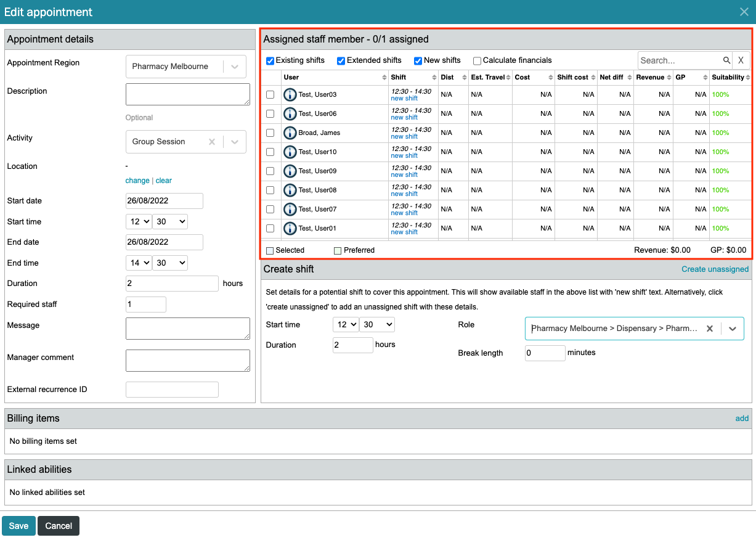Click the Start date field
Viewport: 756px width, 540px height.
[165, 201]
